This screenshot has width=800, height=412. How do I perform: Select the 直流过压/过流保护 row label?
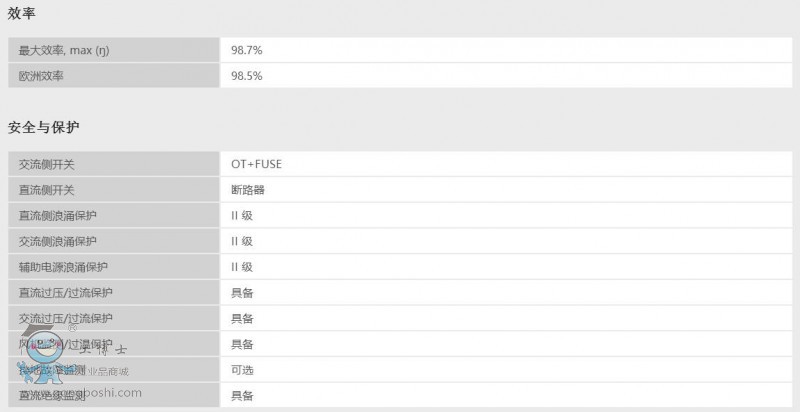pos(114,293)
